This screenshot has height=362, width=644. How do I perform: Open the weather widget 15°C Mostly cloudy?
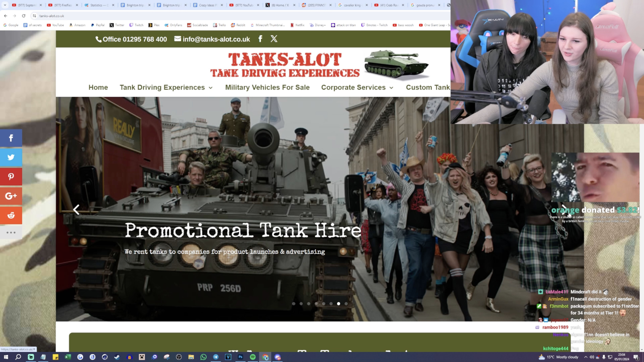pyautogui.click(x=558, y=357)
